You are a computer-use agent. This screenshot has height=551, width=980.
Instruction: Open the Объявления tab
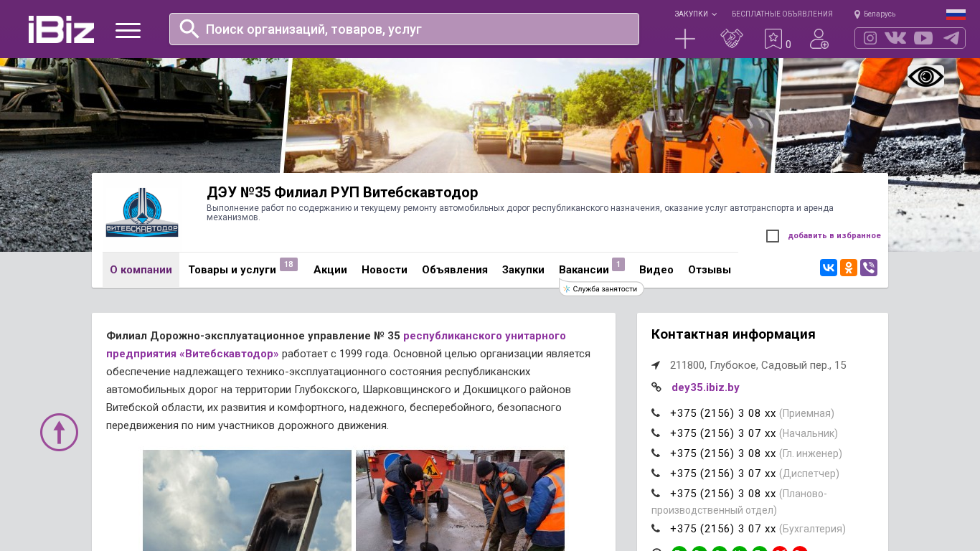click(x=455, y=270)
